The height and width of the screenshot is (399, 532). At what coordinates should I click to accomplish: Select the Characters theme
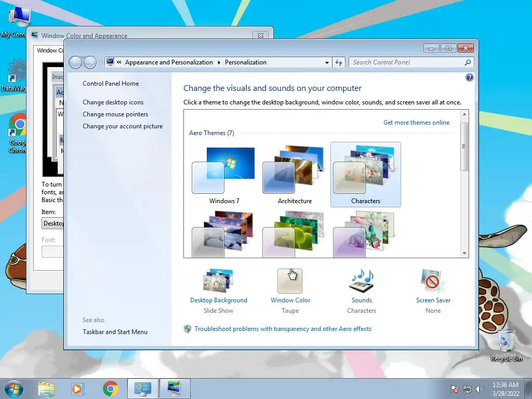click(x=365, y=175)
